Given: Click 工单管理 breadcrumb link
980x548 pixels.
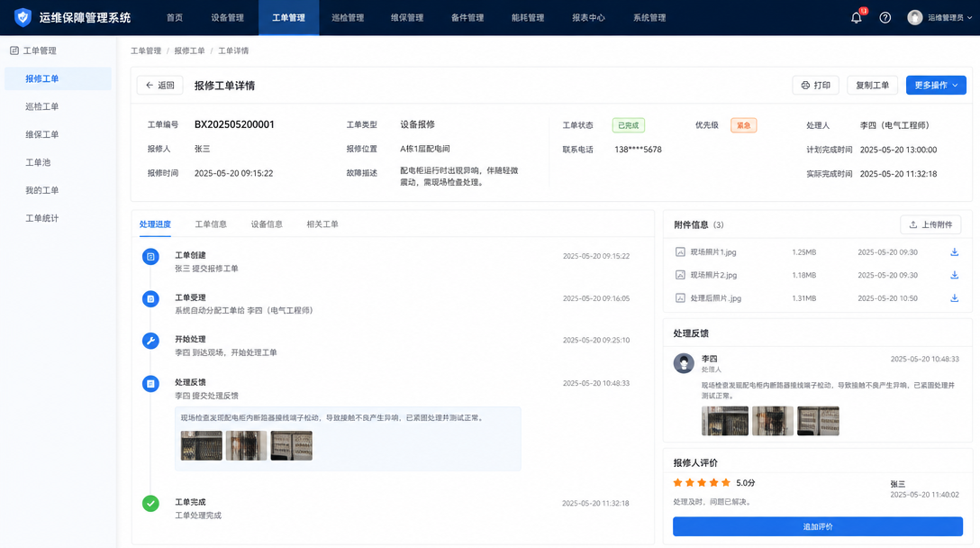Looking at the screenshot, I should (146, 50).
